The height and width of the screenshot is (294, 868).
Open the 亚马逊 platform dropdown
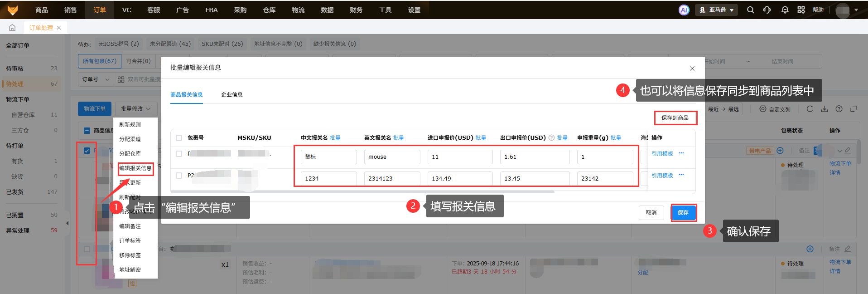pyautogui.click(x=717, y=10)
